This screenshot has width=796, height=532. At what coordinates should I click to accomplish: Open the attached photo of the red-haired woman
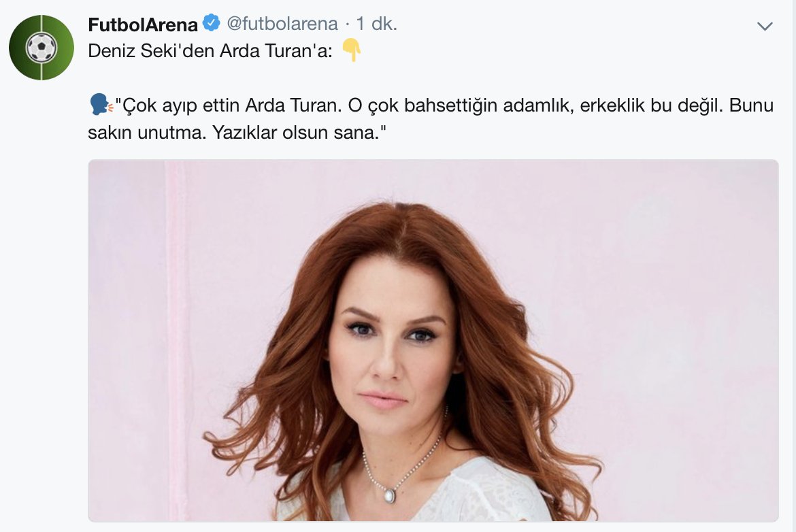click(x=433, y=341)
